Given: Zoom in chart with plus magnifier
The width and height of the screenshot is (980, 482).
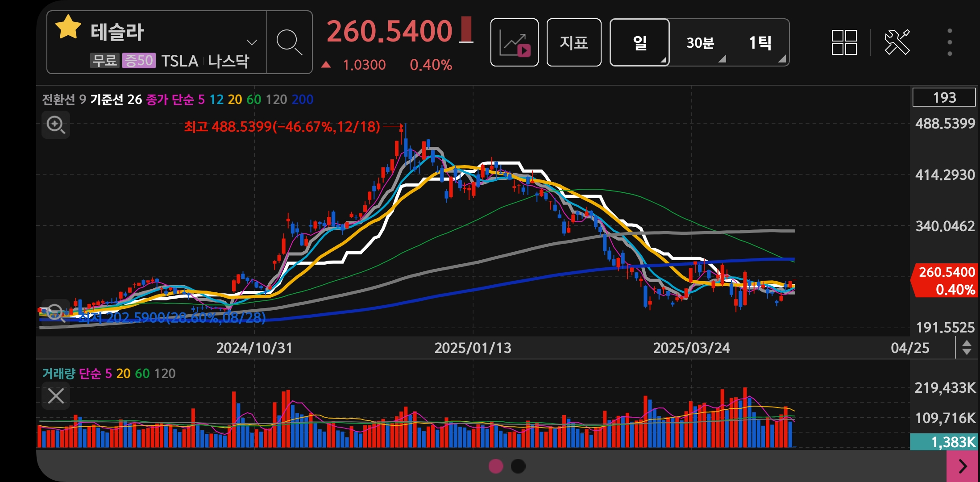Looking at the screenshot, I should tap(56, 125).
